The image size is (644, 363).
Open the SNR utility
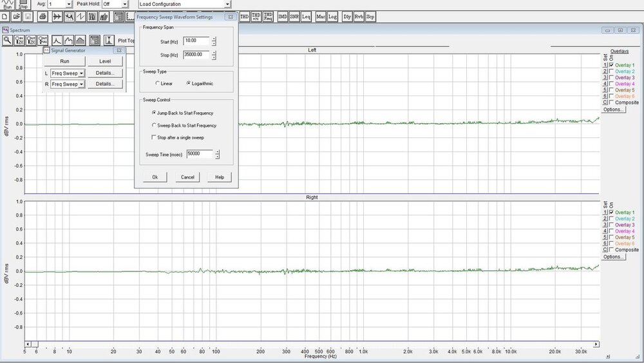point(294,17)
